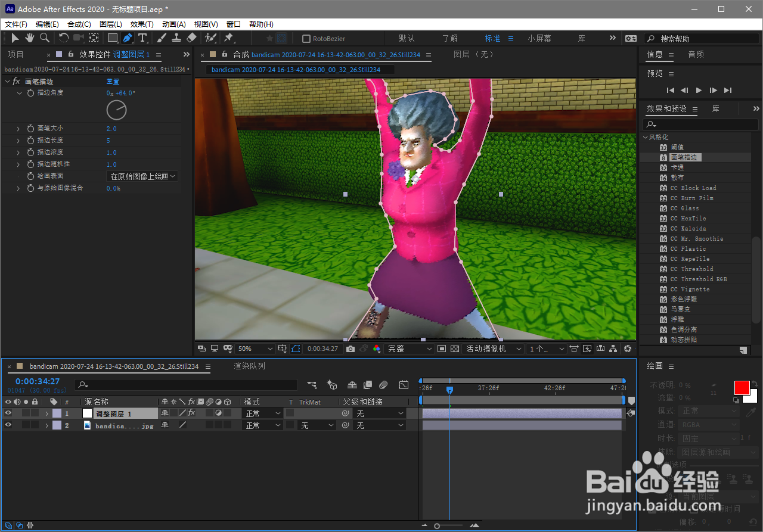Open the 效果(T) menu
The image size is (763, 532).
pyautogui.click(x=142, y=24)
